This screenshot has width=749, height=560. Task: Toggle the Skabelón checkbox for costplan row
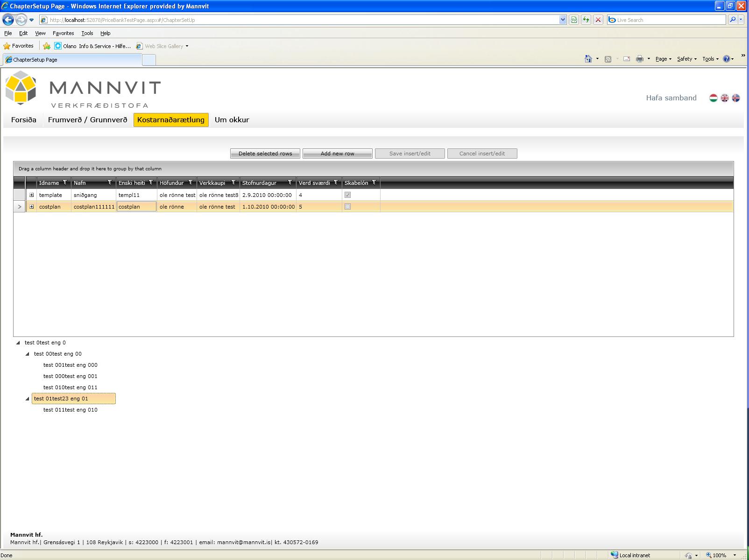(347, 206)
